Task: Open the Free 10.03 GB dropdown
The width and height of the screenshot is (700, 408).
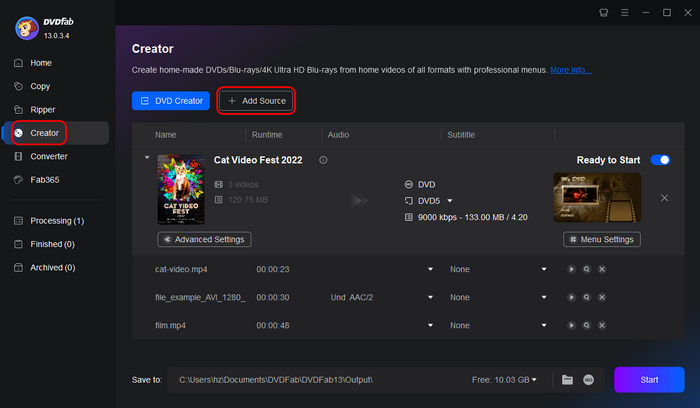Action: [504, 380]
